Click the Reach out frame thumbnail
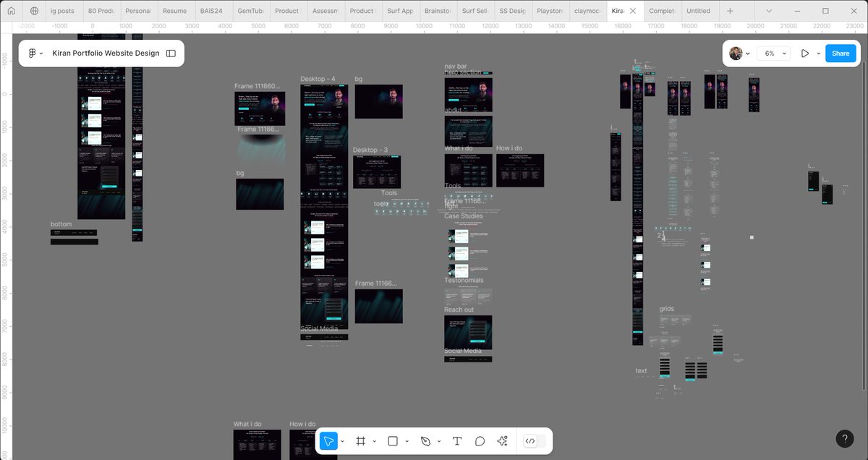This screenshot has width=868, height=460. click(x=468, y=332)
